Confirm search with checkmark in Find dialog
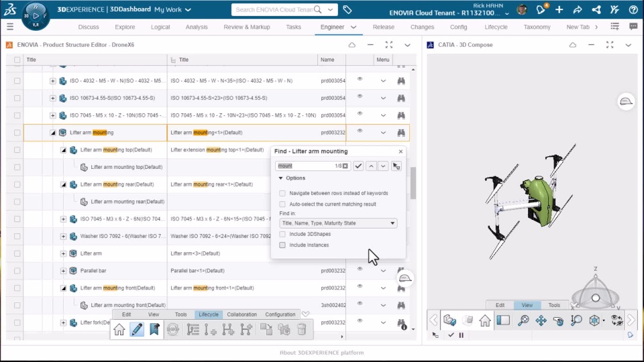This screenshot has height=362, width=644. [x=358, y=166]
